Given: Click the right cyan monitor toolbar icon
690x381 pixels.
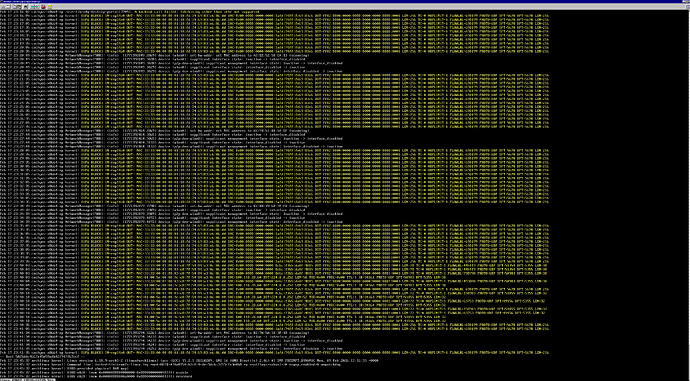Looking at the screenshot, I should 37,7.
